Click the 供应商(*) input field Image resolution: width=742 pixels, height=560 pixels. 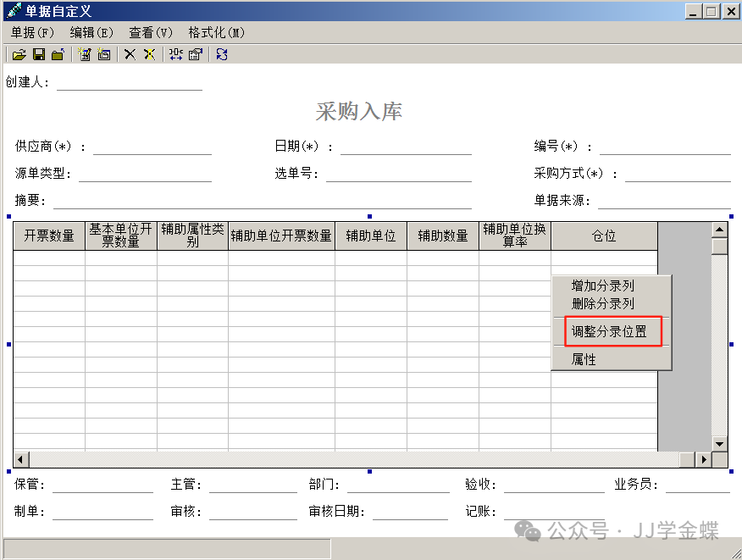pyautogui.click(x=152, y=147)
